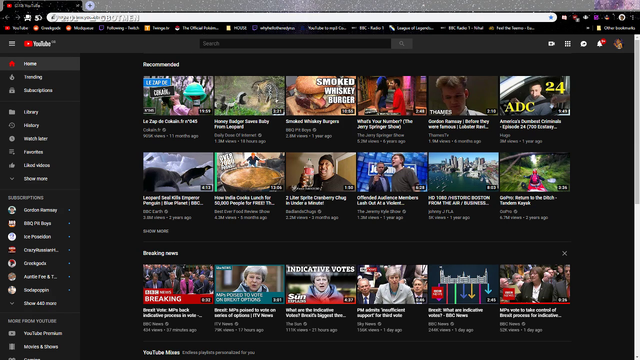Select Subscriptions in the sidebar

[40, 90]
